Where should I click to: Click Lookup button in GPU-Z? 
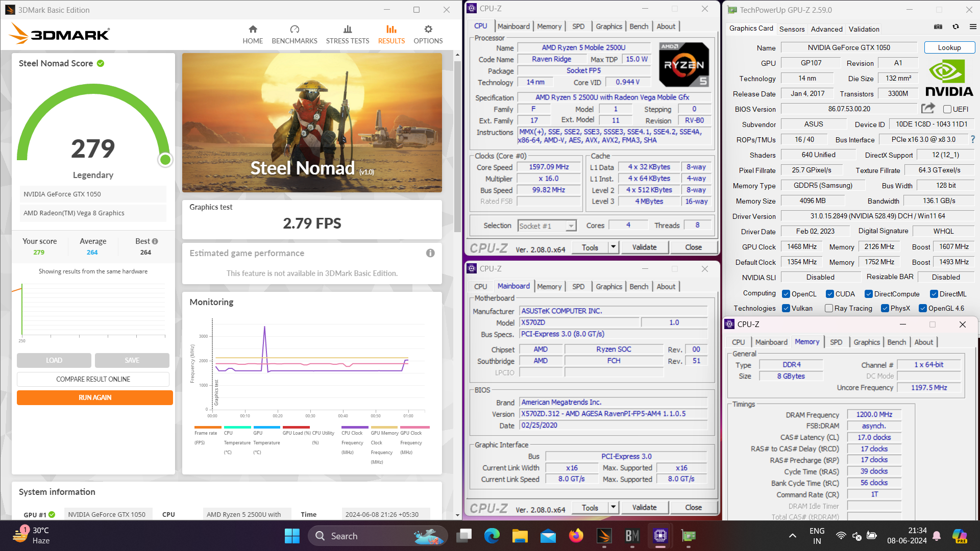(949, 47)
